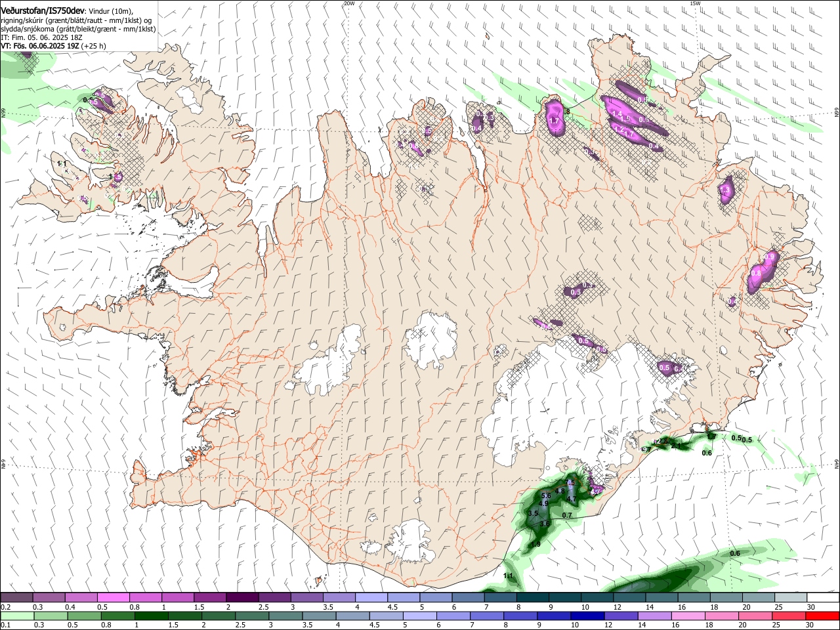Click the 4.9 precipitation value on map
The width and height of the screenshot is (840, 630).
544,504
